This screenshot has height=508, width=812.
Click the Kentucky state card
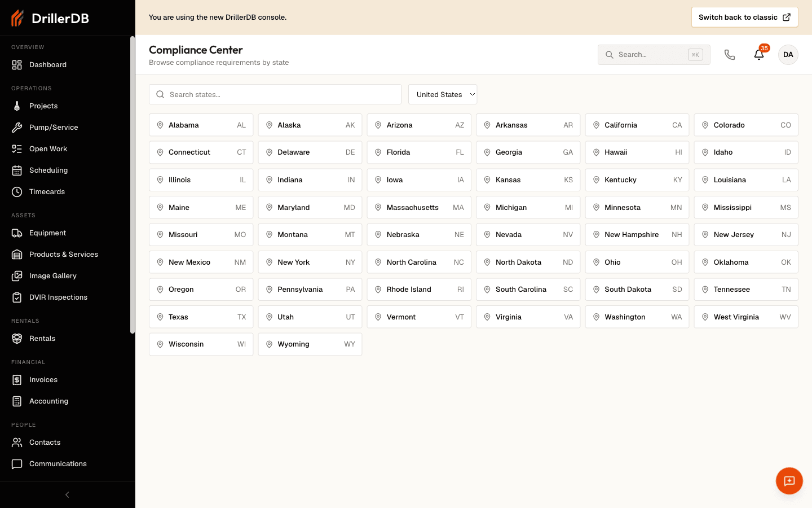coord(637,180)
